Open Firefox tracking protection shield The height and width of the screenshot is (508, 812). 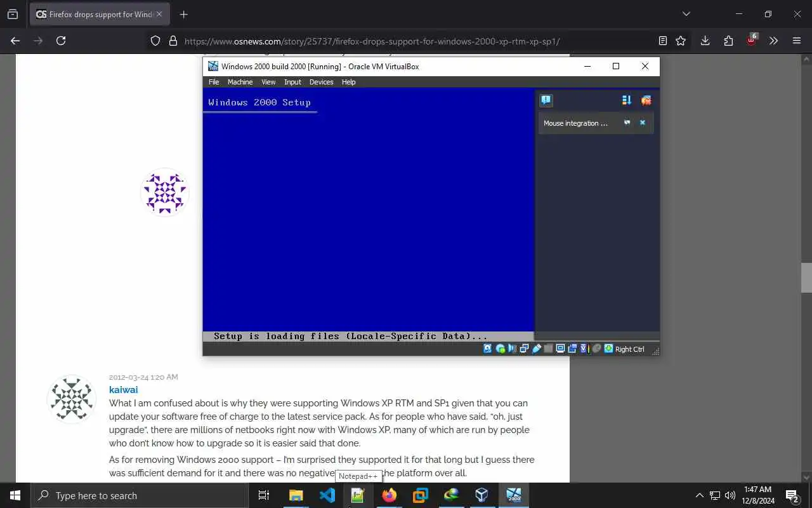coord(155,41)
